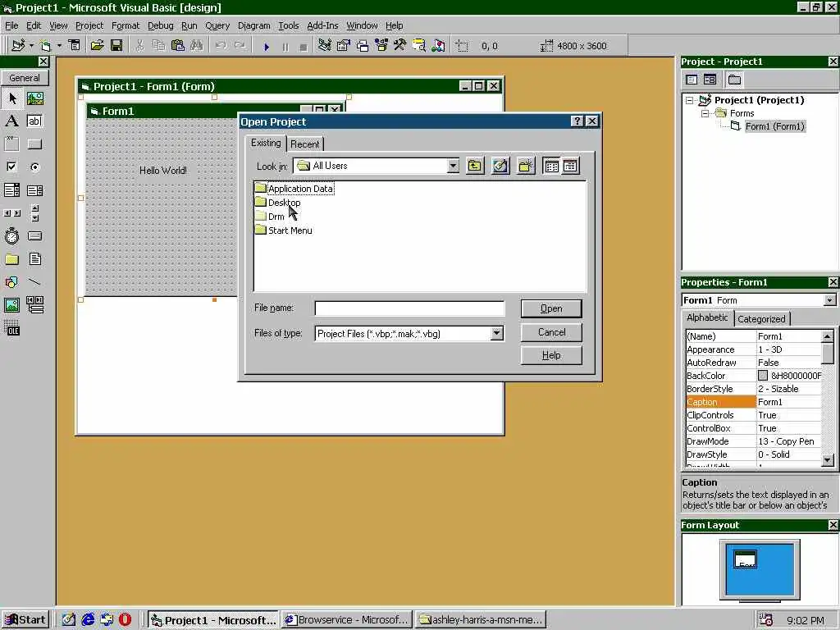Viewport: 840px width, 630px height.
Task: Select the OptionButton control tool in toolbox
Action: point(34,167)
